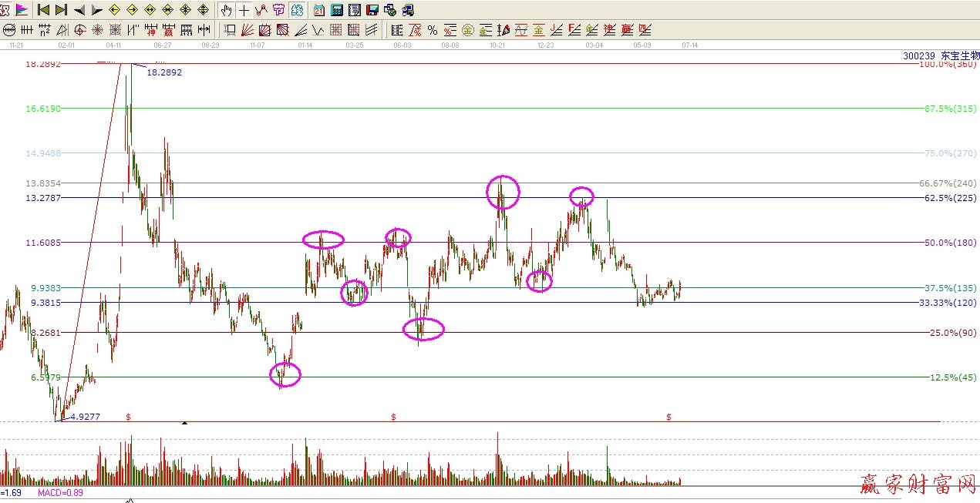Open the calendar date icon
980x503 pixels.
(x=319, y=10)
